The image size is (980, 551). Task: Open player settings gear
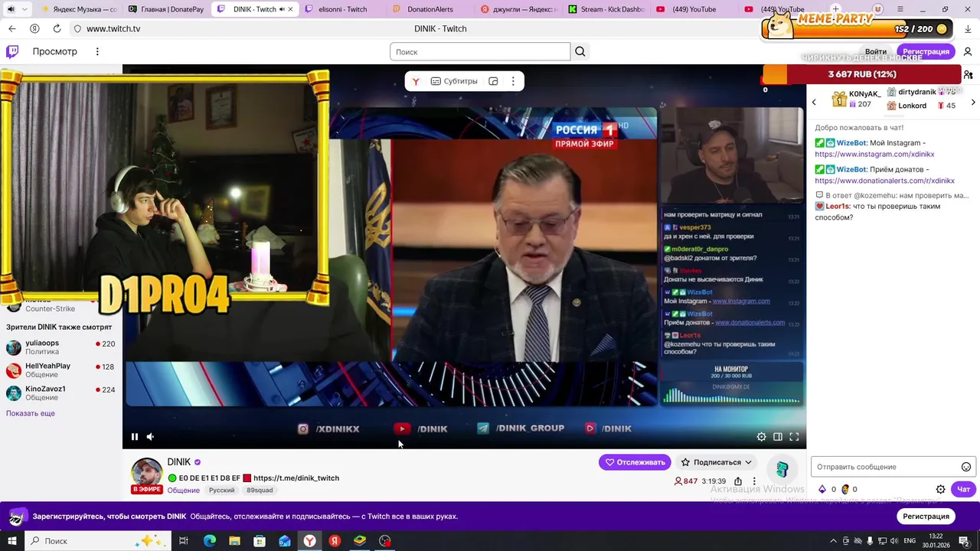(761, 437)
